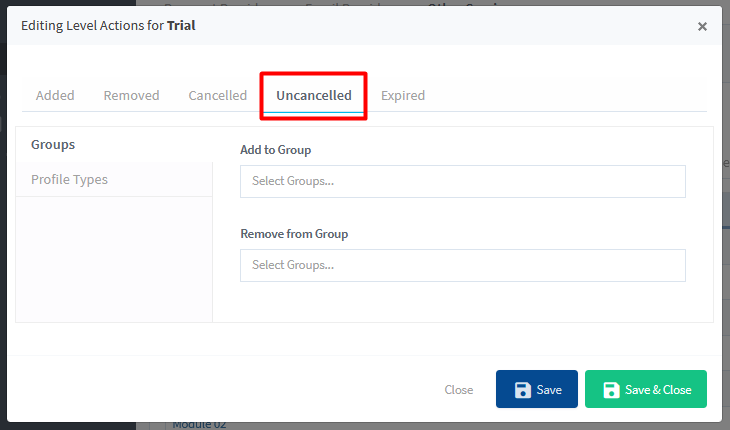Open the Add to Group selector
The width and height of the screenshot is (730, 430).
pyautogui.click(x=463, y=181)
